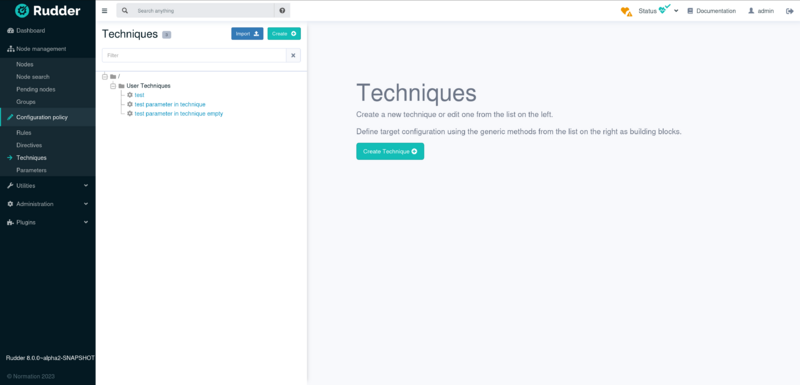Image resolution: width=800 pixels, height=385 pixels.
Task: Click the Documentation book icon
Action: click(690, 11)
